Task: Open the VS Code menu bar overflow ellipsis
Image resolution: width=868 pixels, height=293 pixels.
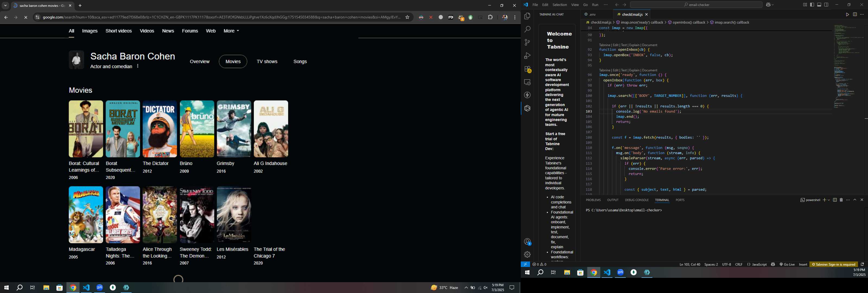Action: coord(605,5)
